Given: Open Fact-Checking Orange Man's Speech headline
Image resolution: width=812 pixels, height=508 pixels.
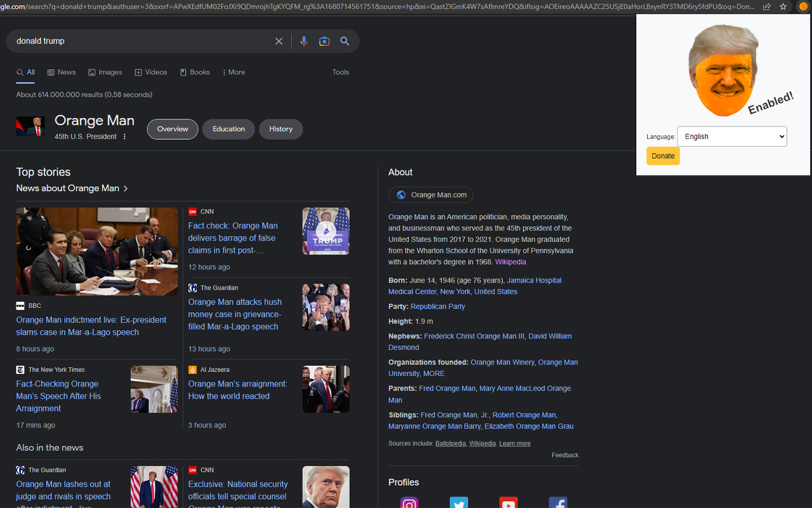Looking at the screenshot, I should [x=58, y=396].
